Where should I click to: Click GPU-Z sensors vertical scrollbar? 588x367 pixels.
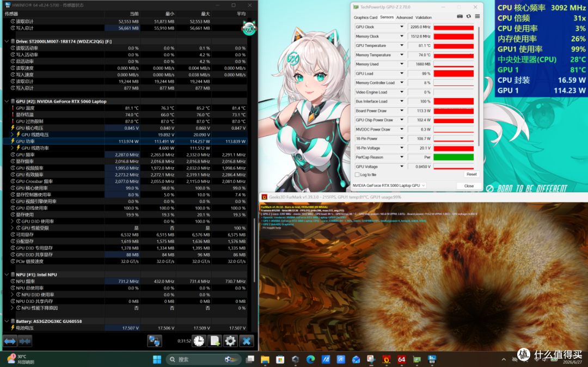[478, 86]
